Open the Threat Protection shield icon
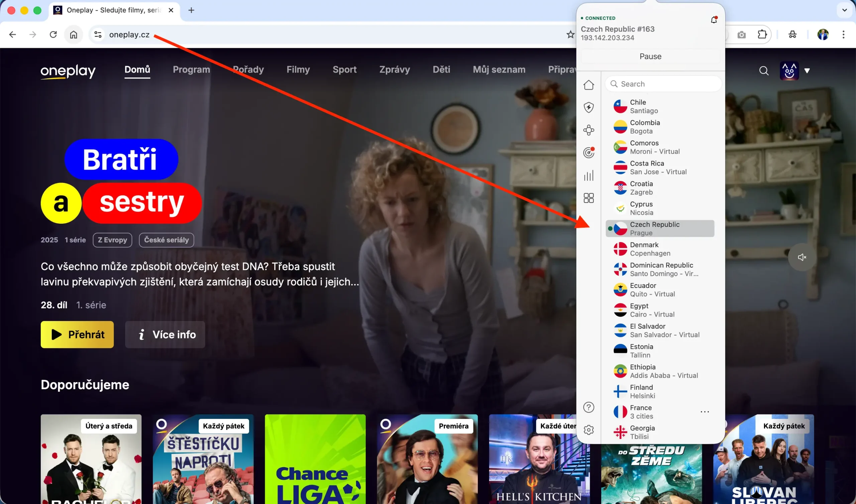The height and width of the screenshot is (504, 856). tap(589, 107)
